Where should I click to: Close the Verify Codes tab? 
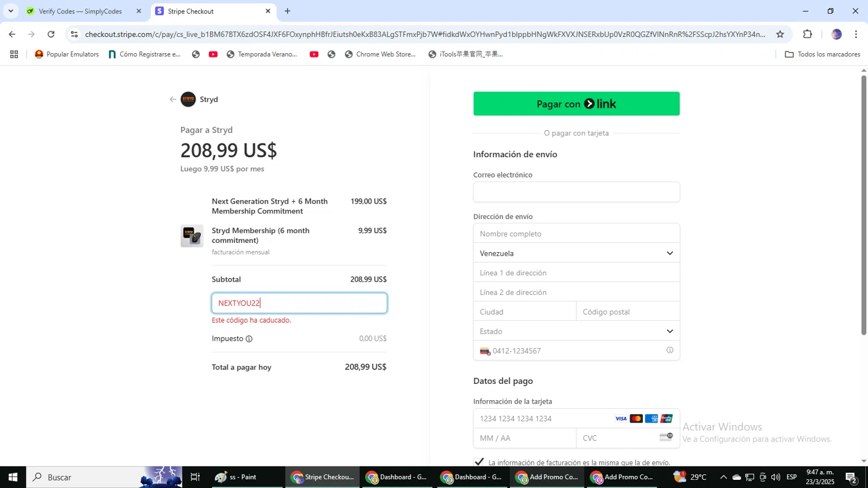(x=138, y=11)
